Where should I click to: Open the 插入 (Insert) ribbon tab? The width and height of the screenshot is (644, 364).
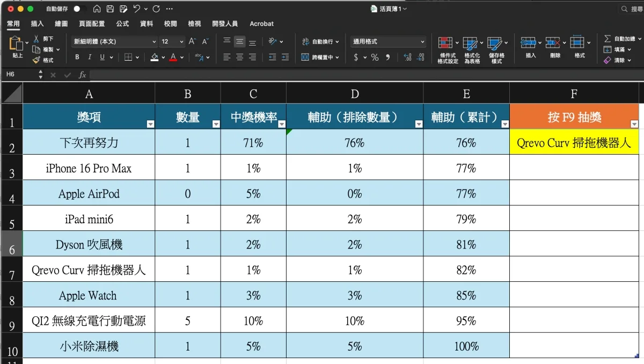37,24
